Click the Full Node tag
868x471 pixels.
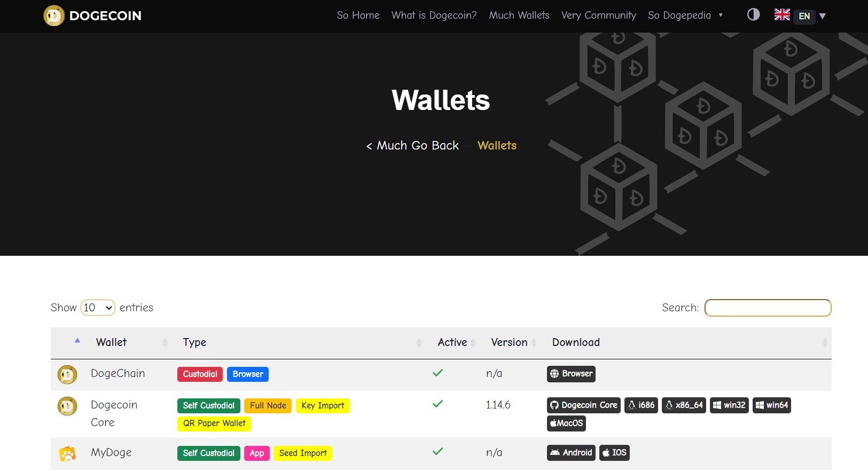point(268,405)
